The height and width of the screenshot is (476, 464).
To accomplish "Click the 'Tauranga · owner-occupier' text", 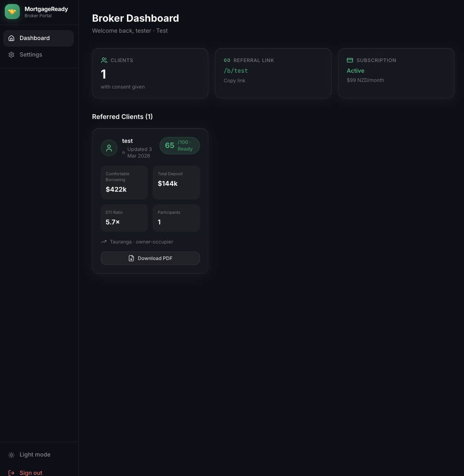I will 141,242.
